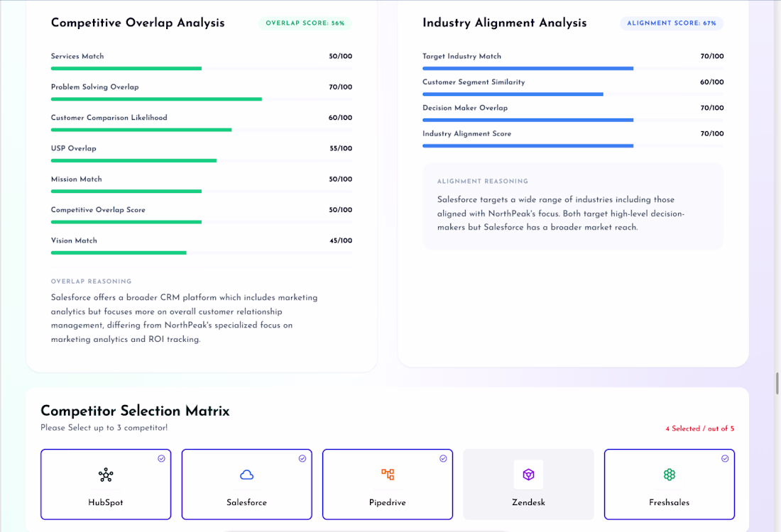Click the Services Match label
This screenshot has height=532, width=781.
pos(77,56)
